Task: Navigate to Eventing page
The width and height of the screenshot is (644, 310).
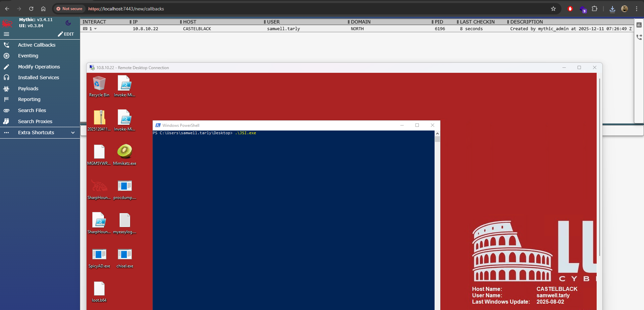Action: coord(28,56)
